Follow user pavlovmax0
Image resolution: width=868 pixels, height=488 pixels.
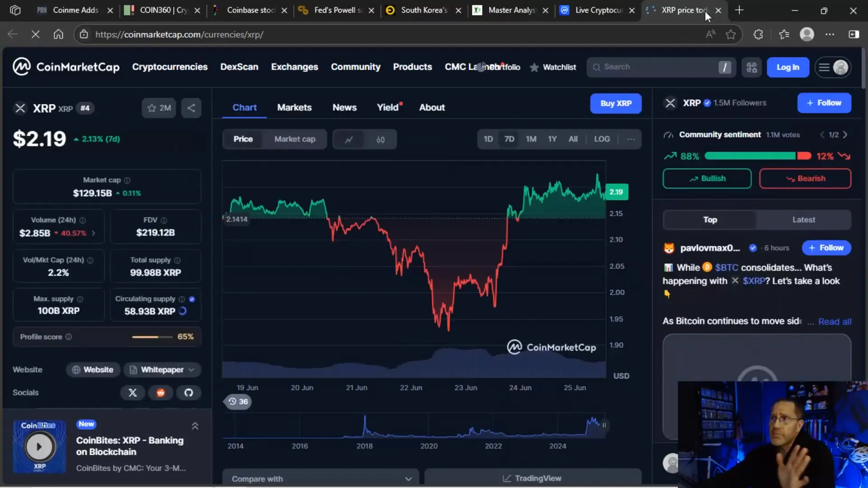click(826, 248)
